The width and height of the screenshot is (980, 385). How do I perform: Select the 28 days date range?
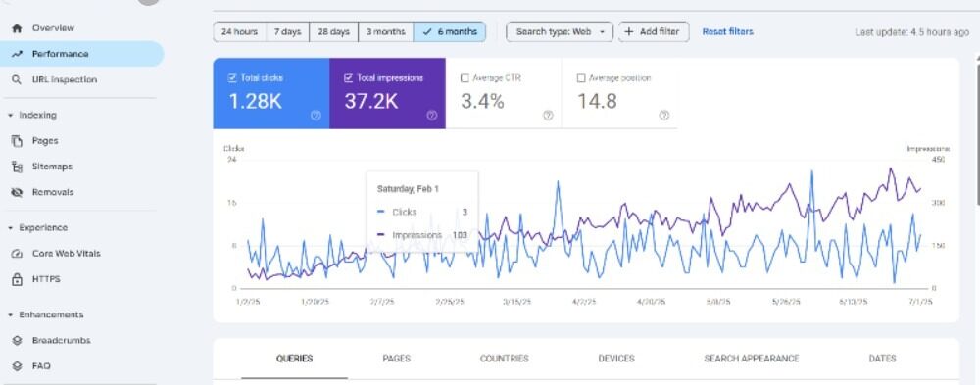pyautogui.click(x=334, y=32)
